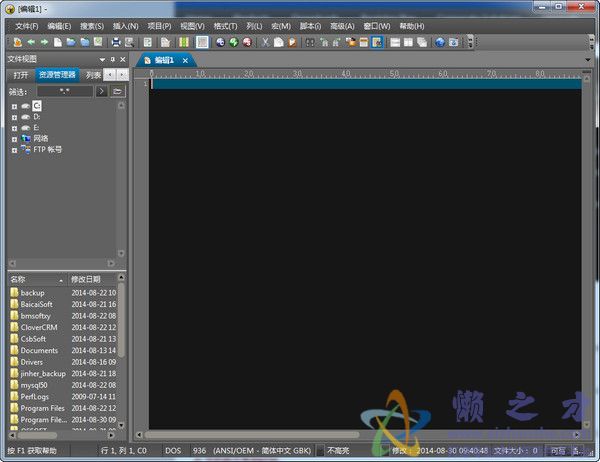Select the mysql50 folder row
Image resolution: width=600 pixels, height=462 pixels.
(63, 385)
